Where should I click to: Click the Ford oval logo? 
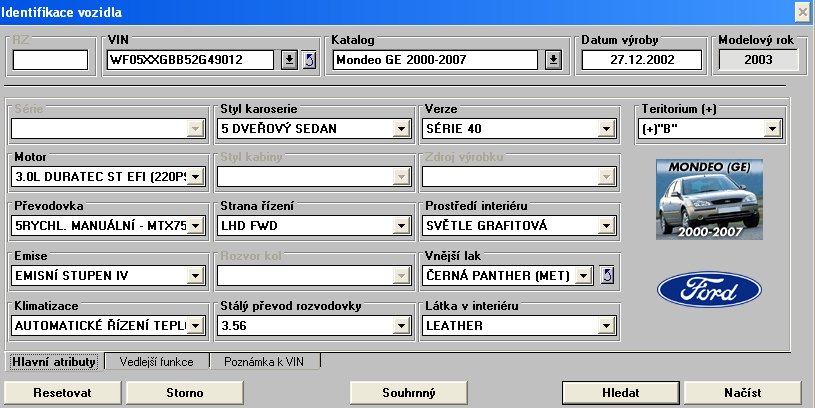point(709,289)
